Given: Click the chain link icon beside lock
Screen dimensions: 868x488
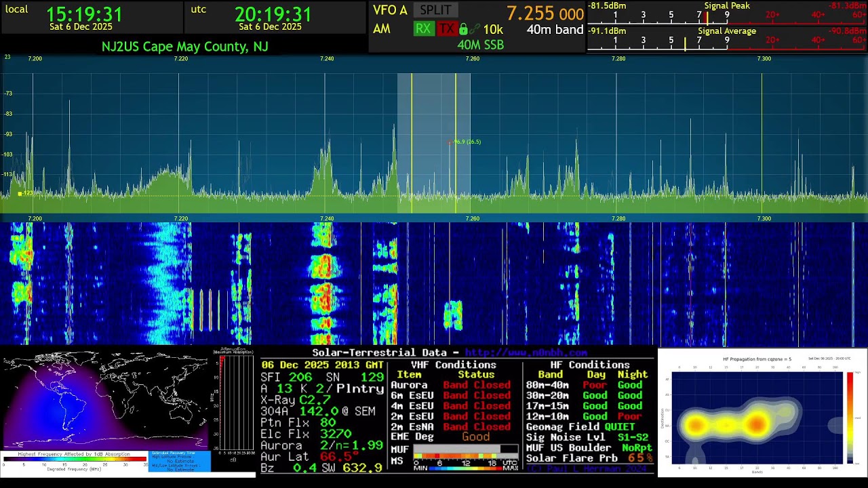Looking at the screenshot, I should 475,29.
